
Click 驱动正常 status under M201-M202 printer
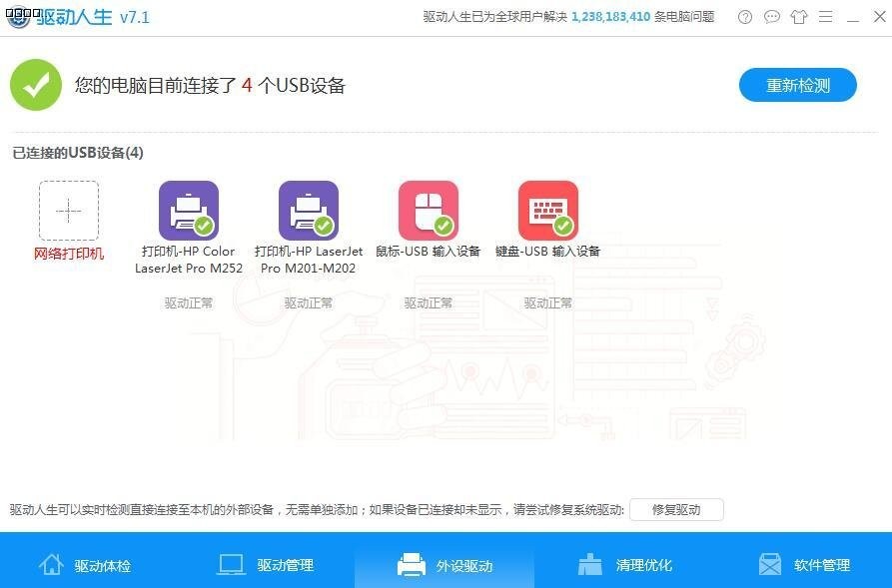(x=309, y=303)
